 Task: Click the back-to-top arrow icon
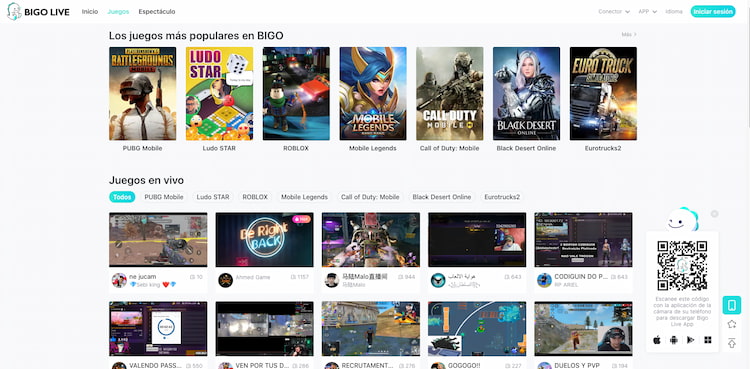click(731, 343)
